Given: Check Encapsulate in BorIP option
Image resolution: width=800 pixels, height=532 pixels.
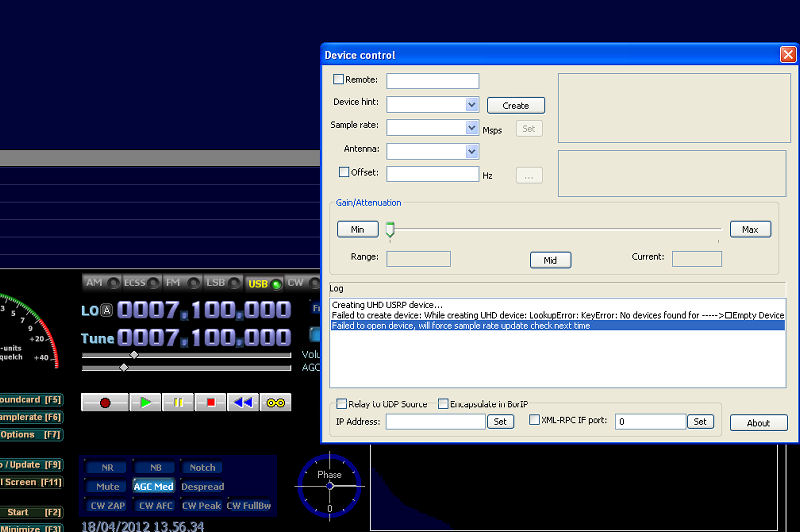Looking at the screenshot, I should [x=443, y=403].
